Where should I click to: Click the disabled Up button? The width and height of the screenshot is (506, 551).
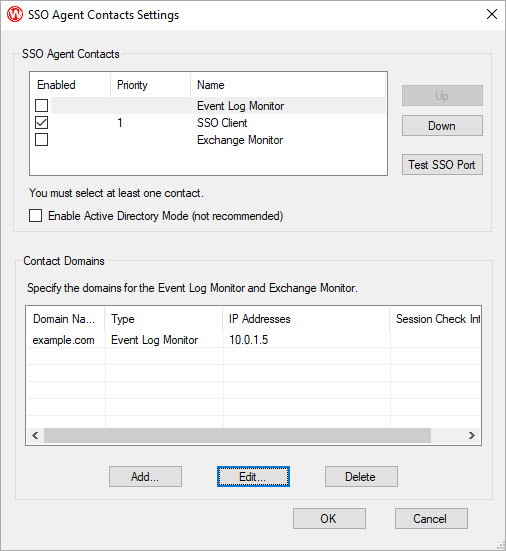[442, 96]
